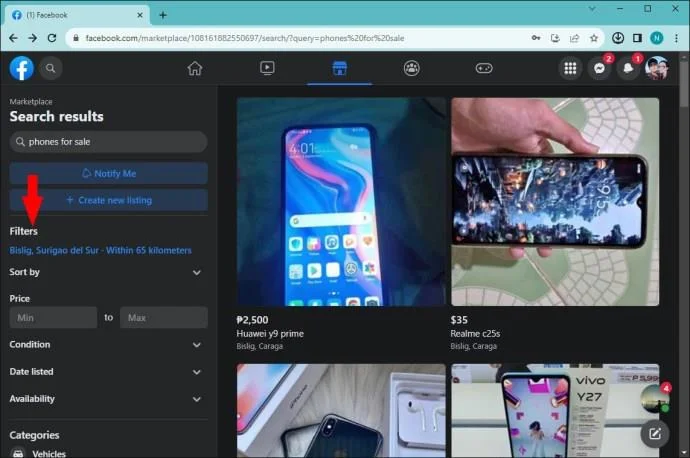Bookmark the page with the star icon
690x458 pixels.
pos(594,38)
